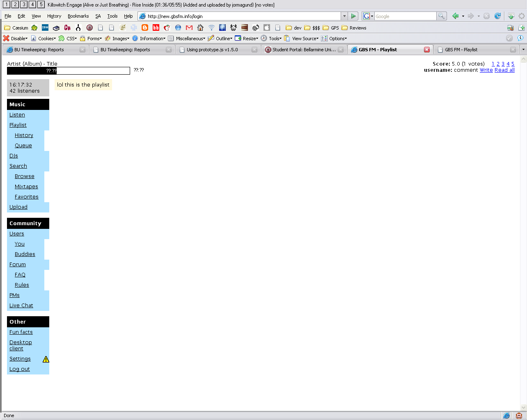
Task: Click the Listen link in Music
Action: tap(17, 115)
